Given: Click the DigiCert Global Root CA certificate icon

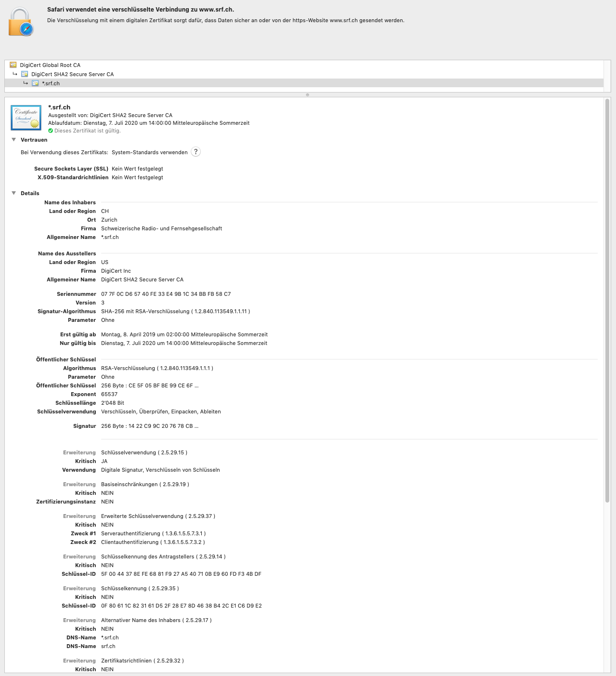Looking at the screenshot, I should (13, 65).
